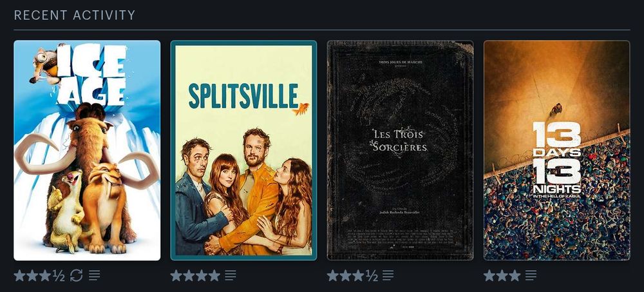Open the 13 Days 13 Nights poster
The height and width of the screenshot is (292, 644).
tap(557, 151)
